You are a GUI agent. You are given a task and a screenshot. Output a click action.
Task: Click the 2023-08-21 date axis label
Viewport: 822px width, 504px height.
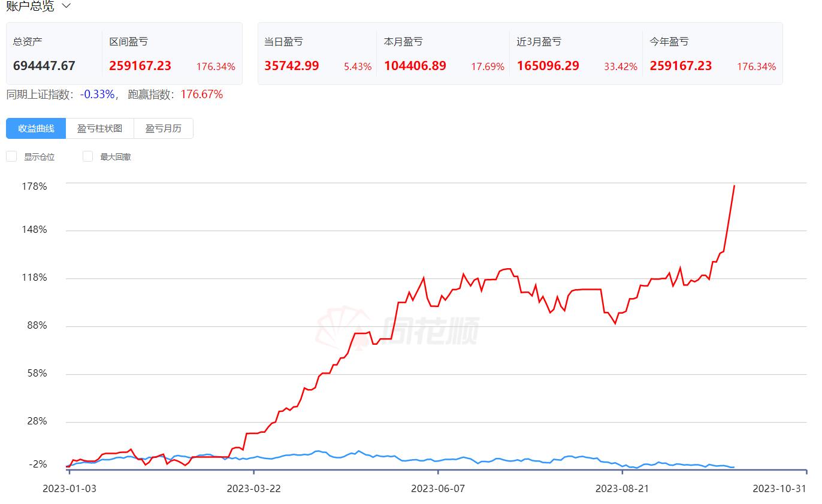pyautogui.click(x=622, y=488)
